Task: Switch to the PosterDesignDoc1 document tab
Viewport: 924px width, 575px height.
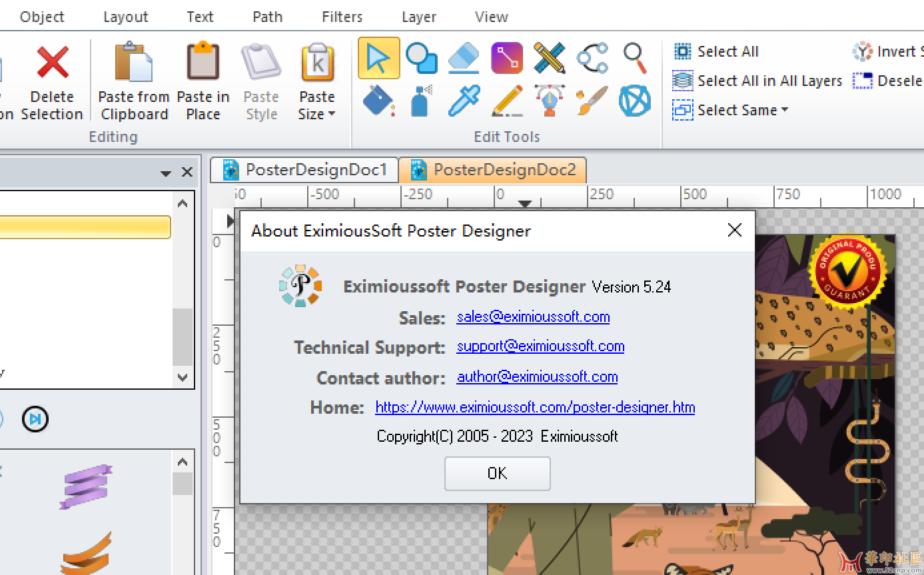Action: 304,170
